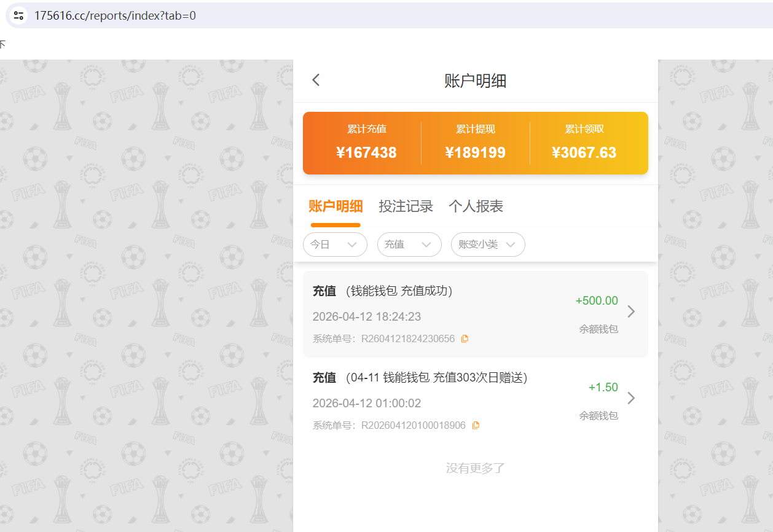This screenshot has width=773, height=532.
Task: Open the 账变小类 category dropdown
Action: [488, 244]
